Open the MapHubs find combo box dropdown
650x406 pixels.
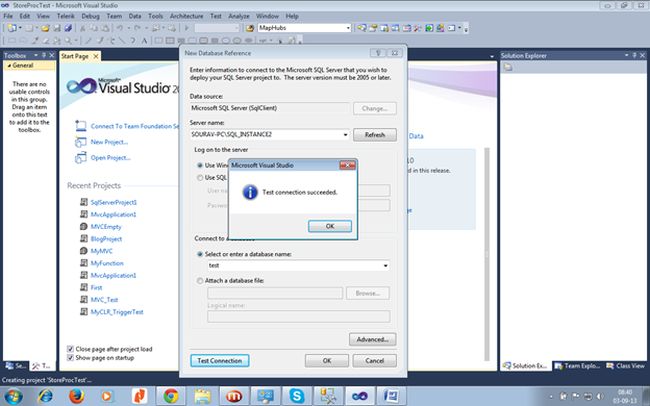(x=348, y=28)
